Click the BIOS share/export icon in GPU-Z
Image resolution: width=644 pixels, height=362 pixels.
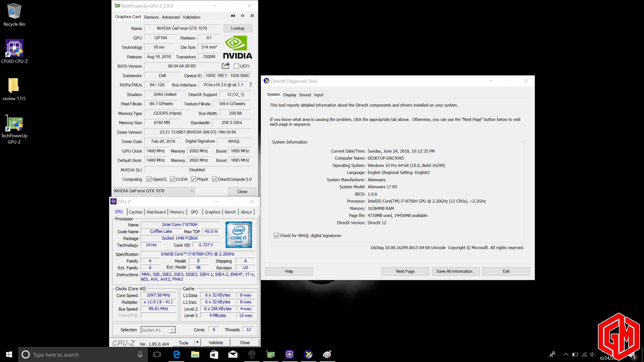click(x=226, y=66)
